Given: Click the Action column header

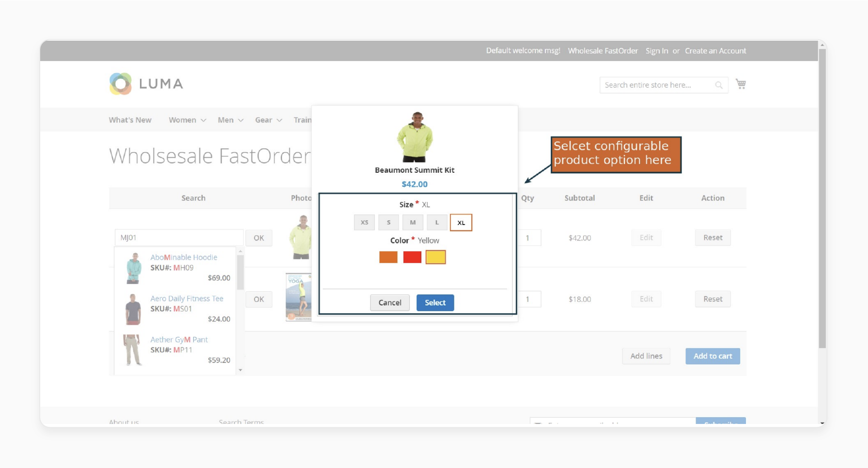Looking at the screenshot, I should (x=713, y=198).
